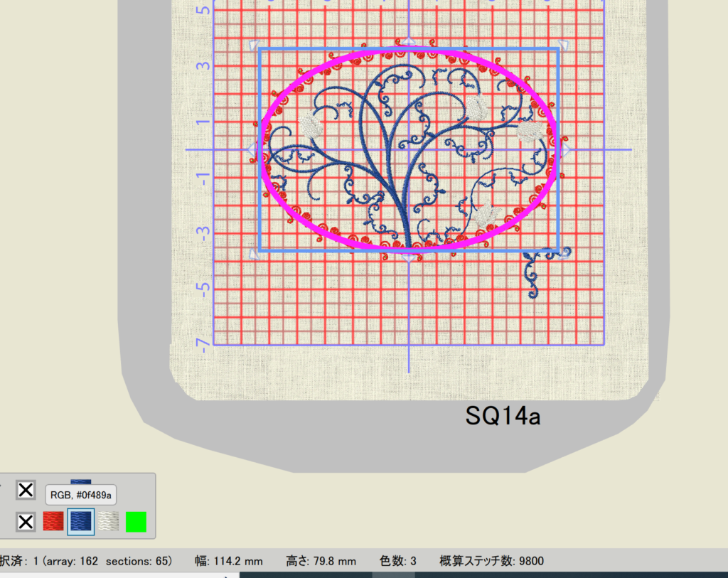Toggle the upper X box in the palette

coord(26,490)
